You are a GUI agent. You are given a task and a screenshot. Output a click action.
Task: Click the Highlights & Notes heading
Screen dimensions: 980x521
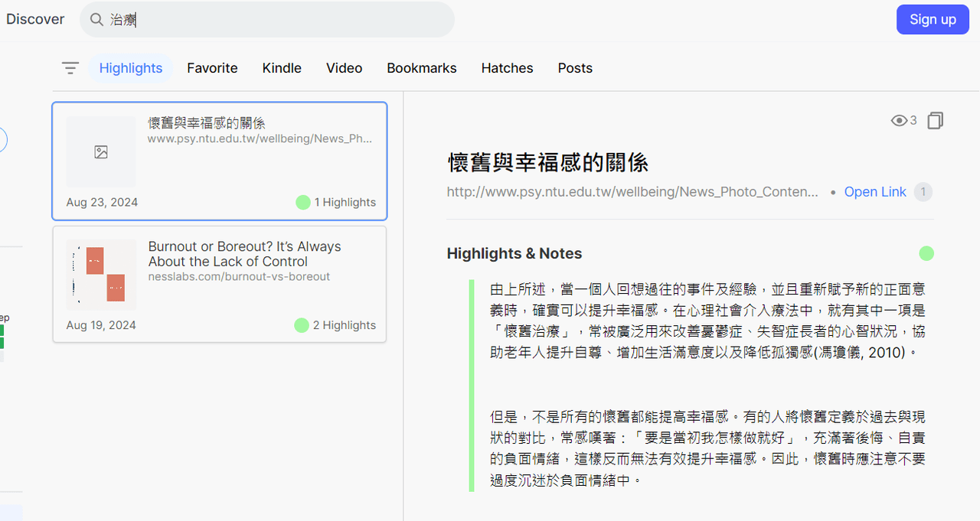pos(514,253)
